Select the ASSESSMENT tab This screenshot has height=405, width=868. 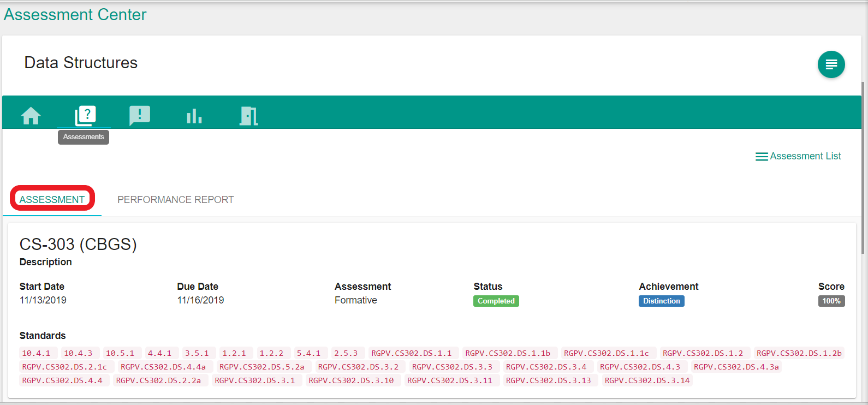coord(52,199)
